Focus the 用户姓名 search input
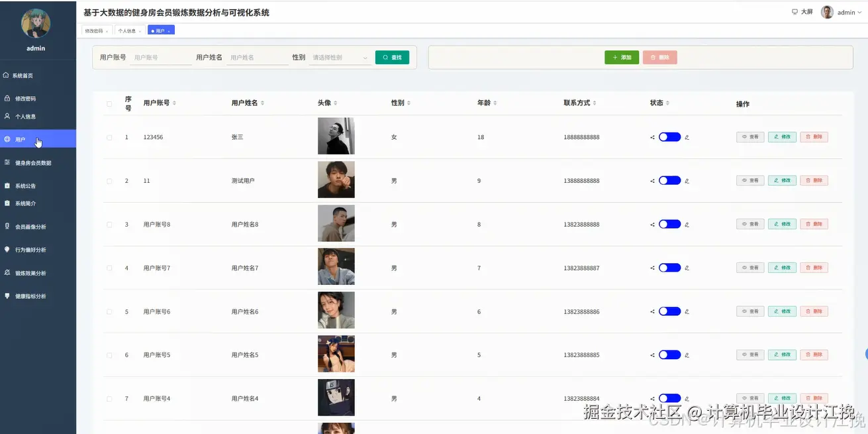 (x=258, y=58)
